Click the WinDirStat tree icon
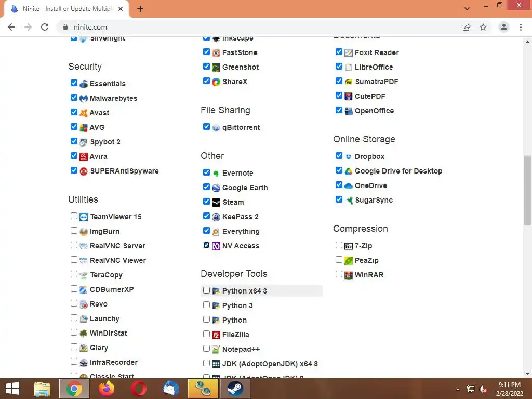This screenshot has width=532, height=399. pyautogui.click(x=84, y=333)
